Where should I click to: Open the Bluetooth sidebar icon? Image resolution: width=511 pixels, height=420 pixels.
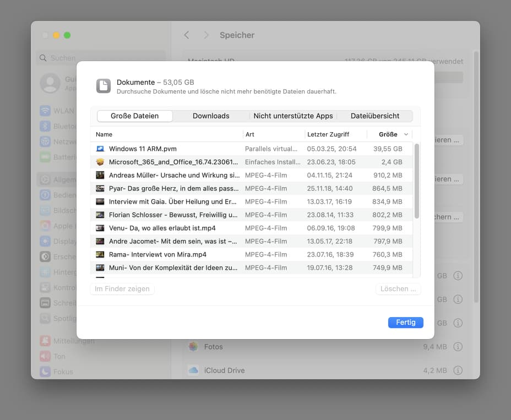click(x=45, y=126)
